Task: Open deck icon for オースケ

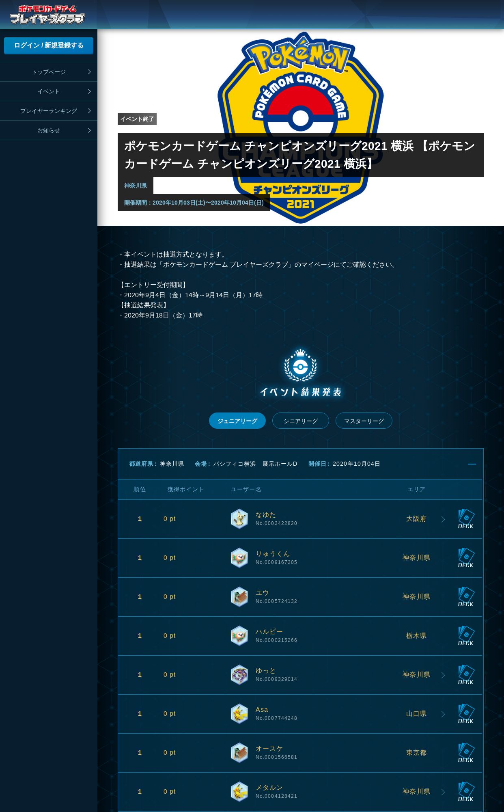Action: (x=466, y=753)
